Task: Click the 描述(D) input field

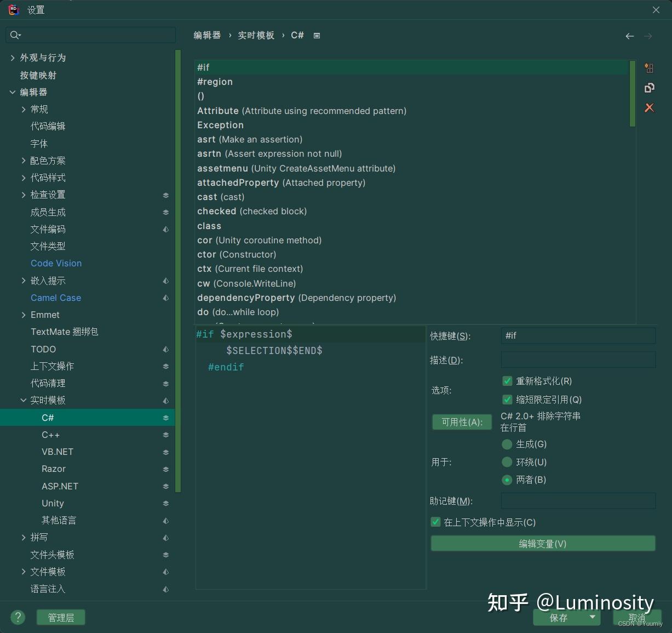Action: [x=578, y=360]
